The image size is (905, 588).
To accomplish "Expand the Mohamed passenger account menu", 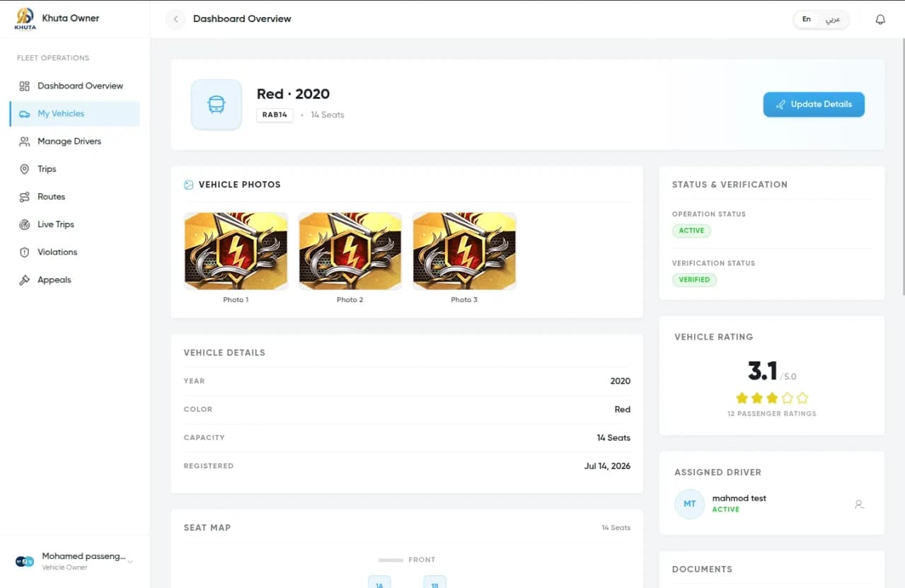I will tap(130, 561).
